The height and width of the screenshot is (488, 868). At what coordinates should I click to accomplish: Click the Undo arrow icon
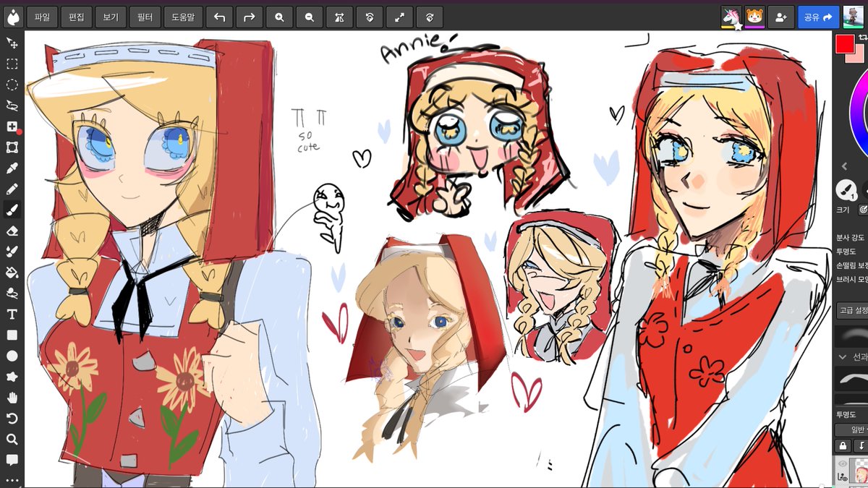click(219, 17)
